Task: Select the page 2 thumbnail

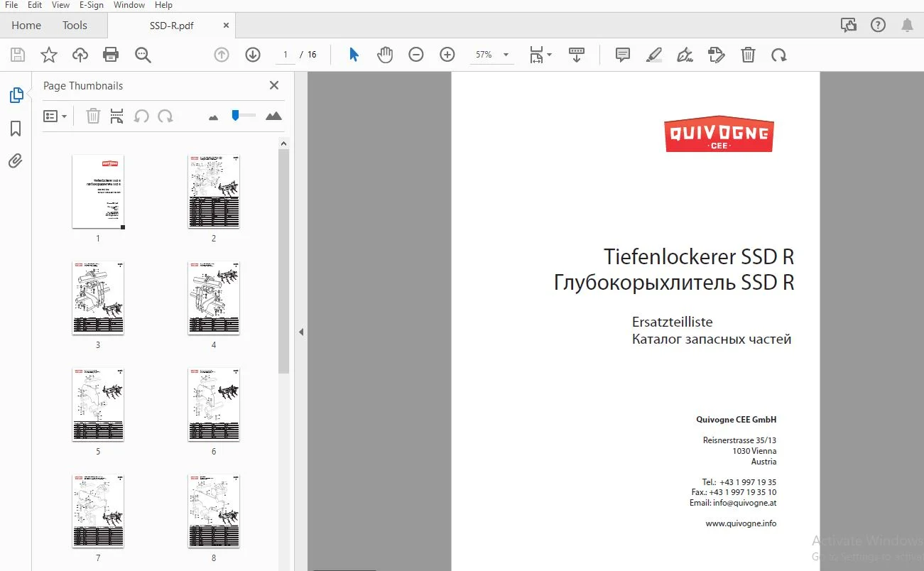Action: coord(214,192)
